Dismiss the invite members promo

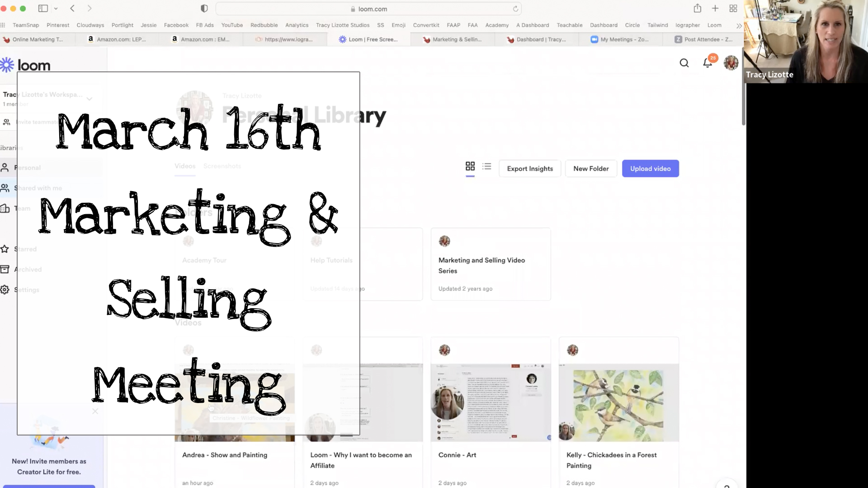[x=95, y=411]
